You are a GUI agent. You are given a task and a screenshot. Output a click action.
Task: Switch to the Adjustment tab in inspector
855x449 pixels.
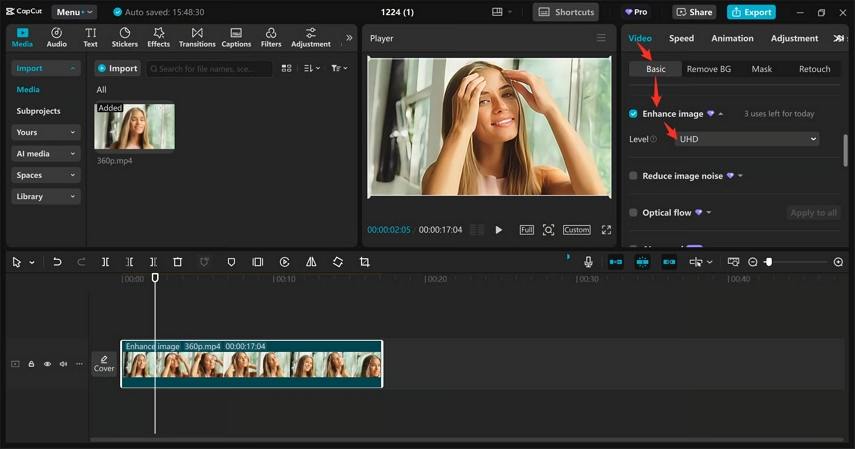pyautogui.click(x=794, y=38)
